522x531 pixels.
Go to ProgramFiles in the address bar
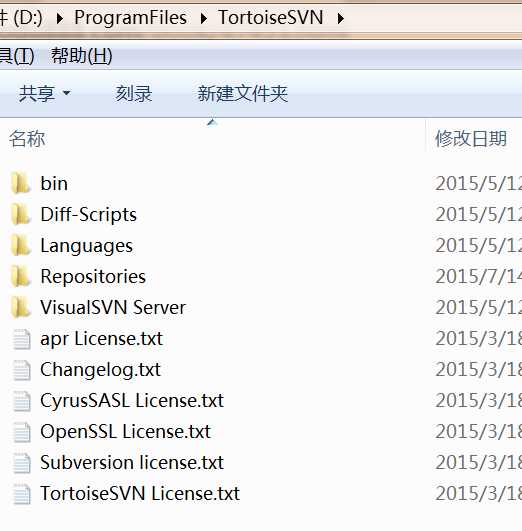pyautogui.click(x=130, y=17)
